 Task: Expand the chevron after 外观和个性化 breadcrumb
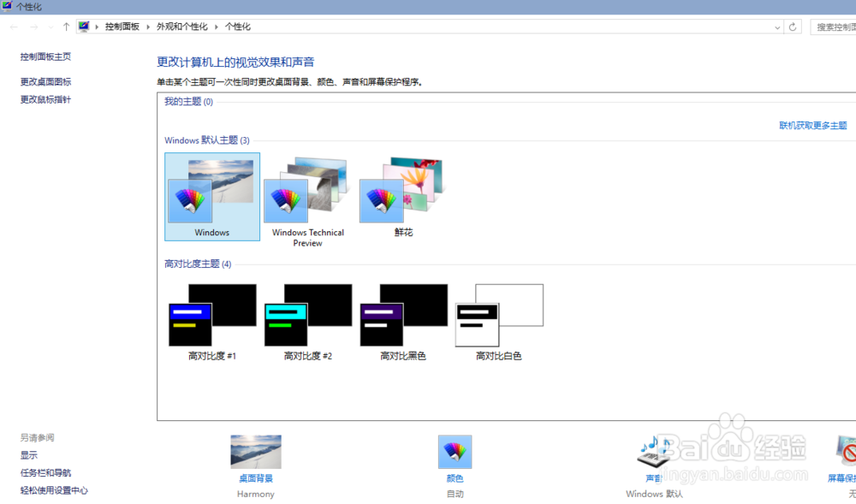[x=217, y=27]
